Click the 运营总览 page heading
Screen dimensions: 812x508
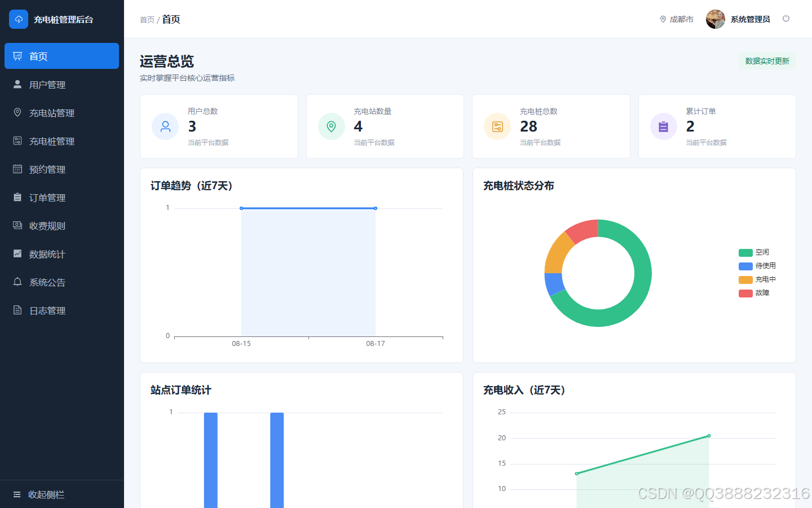[x=167, y=62]
